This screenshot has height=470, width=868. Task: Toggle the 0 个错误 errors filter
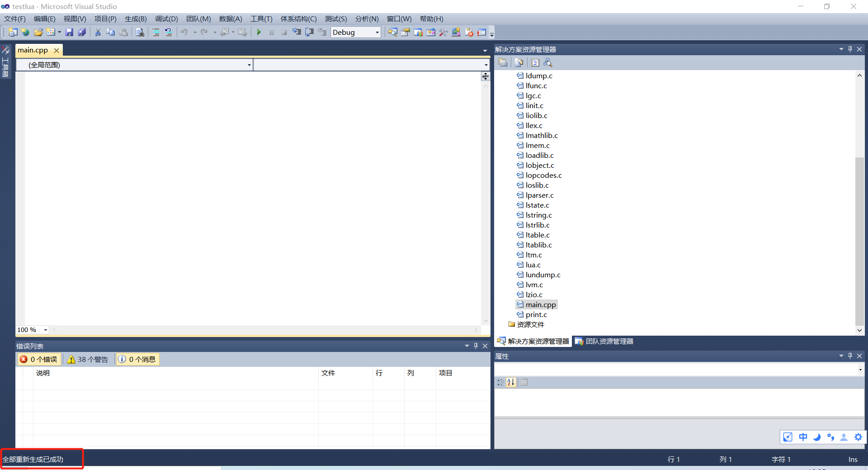point(39,359)
